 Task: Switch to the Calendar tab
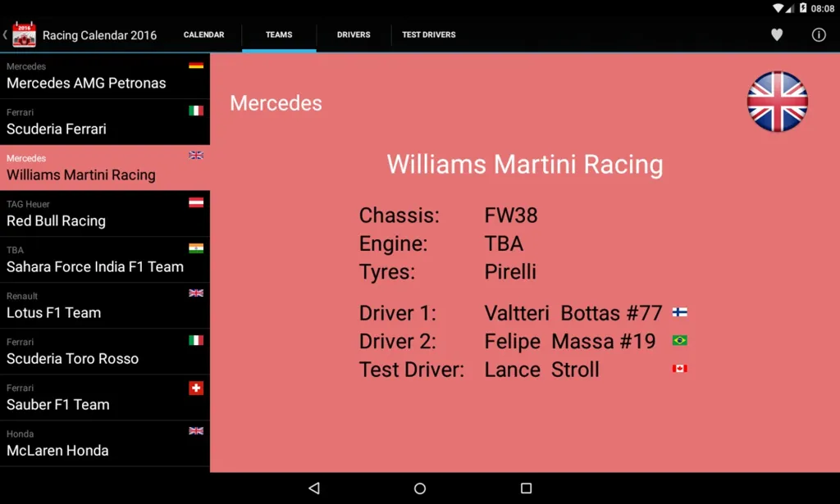point(204,34)
